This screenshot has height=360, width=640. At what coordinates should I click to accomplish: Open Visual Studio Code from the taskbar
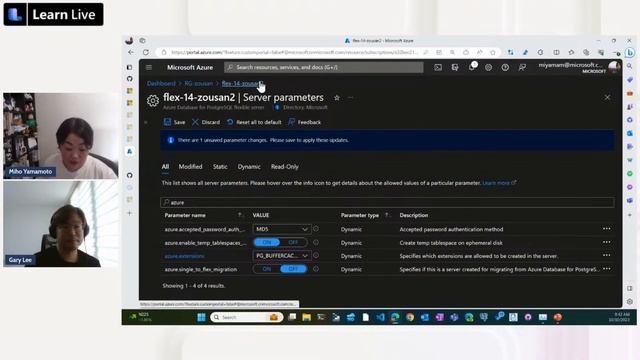pos(380,317)
